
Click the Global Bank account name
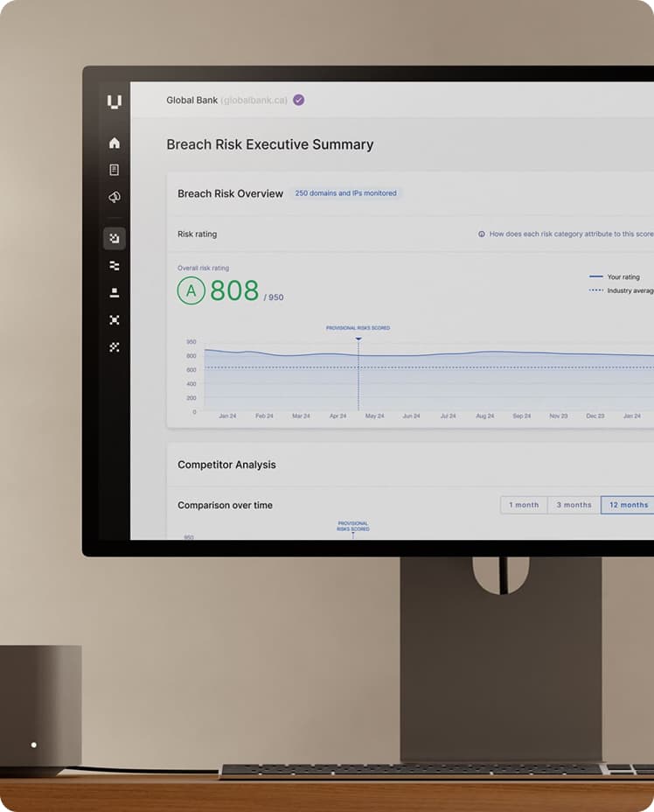pos(192,101)
